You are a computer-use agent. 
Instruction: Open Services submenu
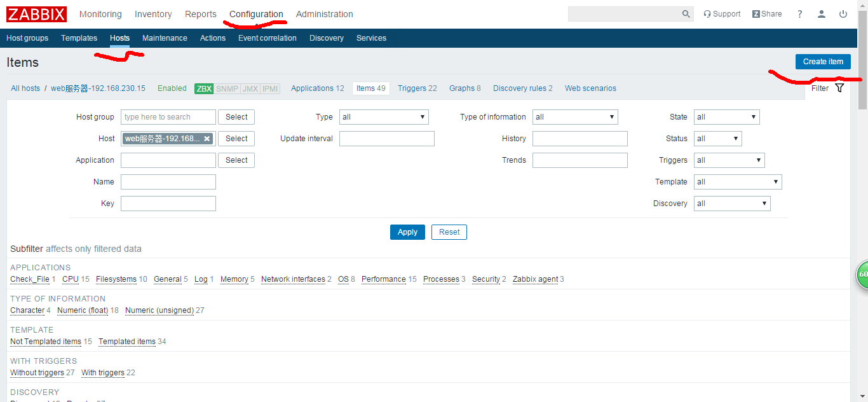tap(371, 38)
